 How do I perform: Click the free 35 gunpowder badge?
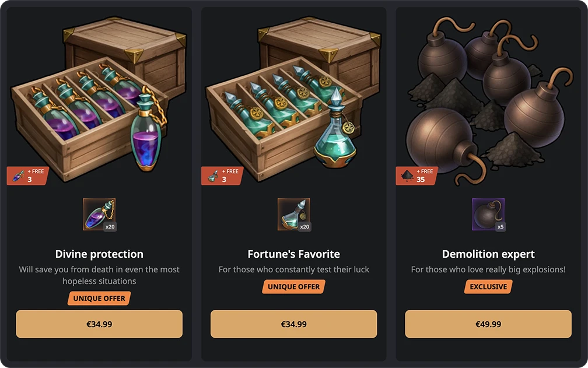416,176
